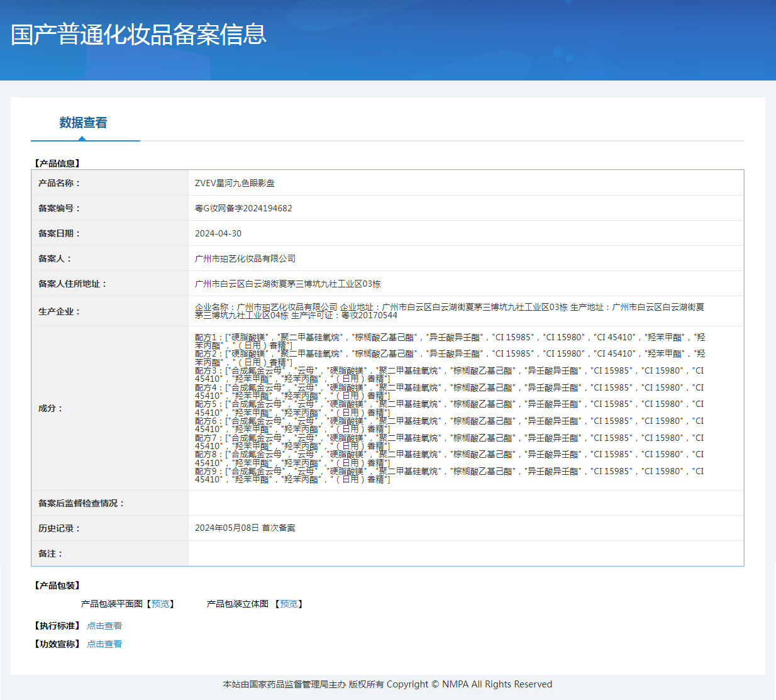
Task: Switch to the 数据查看 tab
Action: tap(83, 123)
